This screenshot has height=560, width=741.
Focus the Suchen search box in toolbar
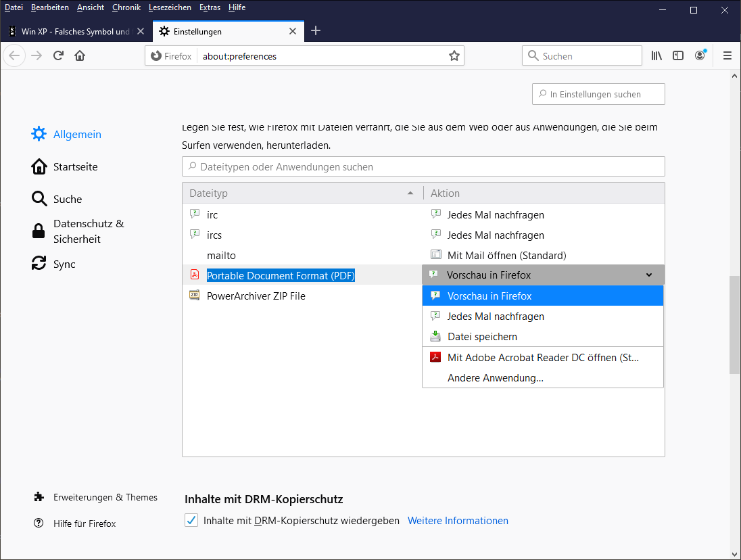(x=581, y=55)
